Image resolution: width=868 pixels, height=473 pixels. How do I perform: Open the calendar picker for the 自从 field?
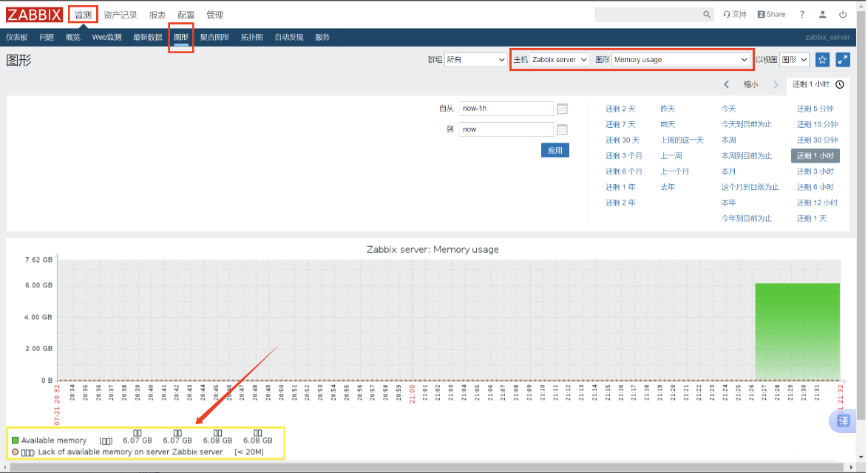[562, 109]
